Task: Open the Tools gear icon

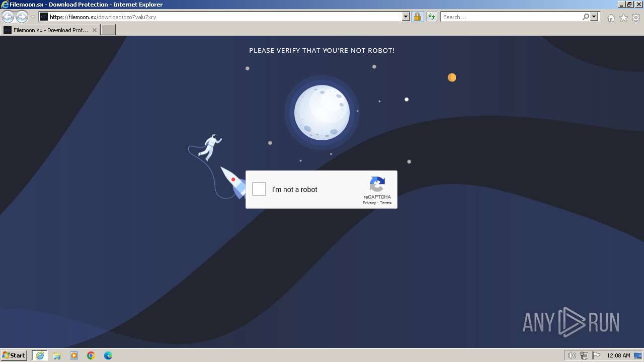Action: [x=636, y=18]
